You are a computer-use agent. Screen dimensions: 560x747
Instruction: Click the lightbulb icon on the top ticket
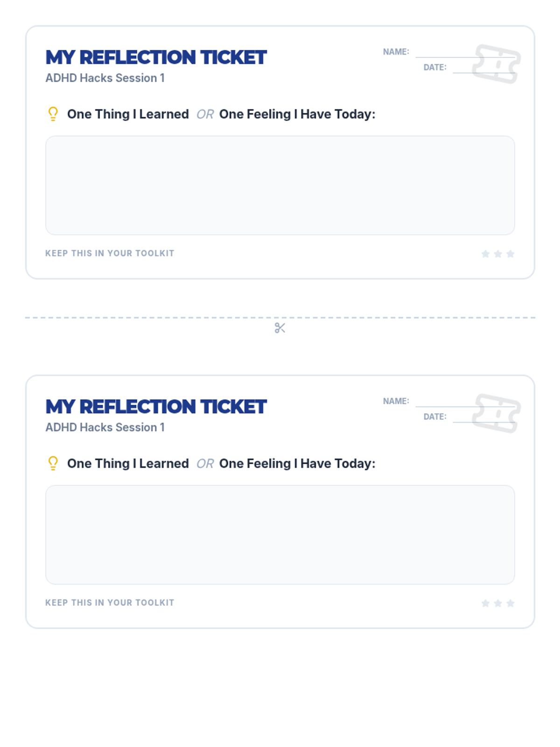tap(53, 114)
